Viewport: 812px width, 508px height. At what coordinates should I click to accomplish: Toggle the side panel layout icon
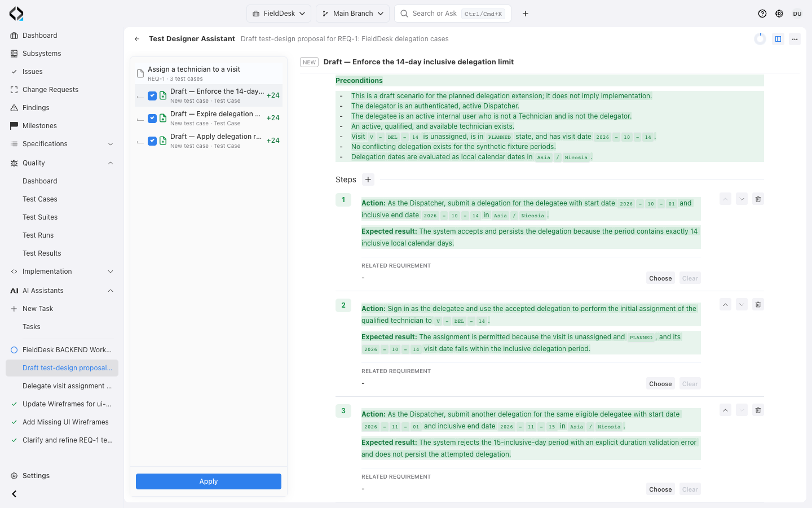click(778, 39)
